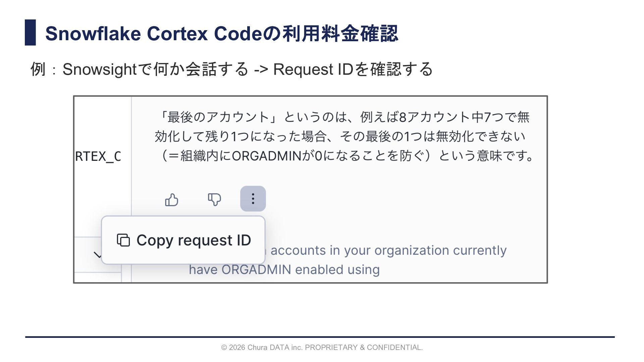644x362 pixels.
Task: Click the thumbs down feedback icon
Action: pyautogui.click(x=214, y=199)
